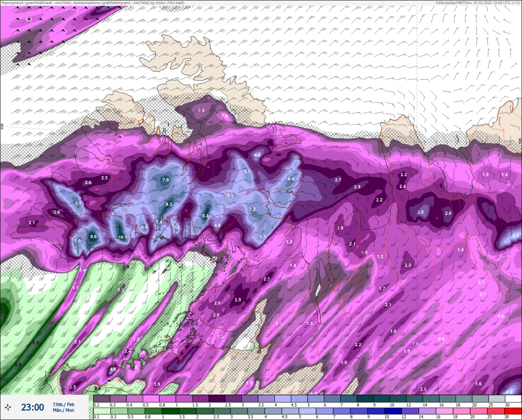Click the 2.8 precipitation value on the map
522x420 pixels.
click(357, 187)
